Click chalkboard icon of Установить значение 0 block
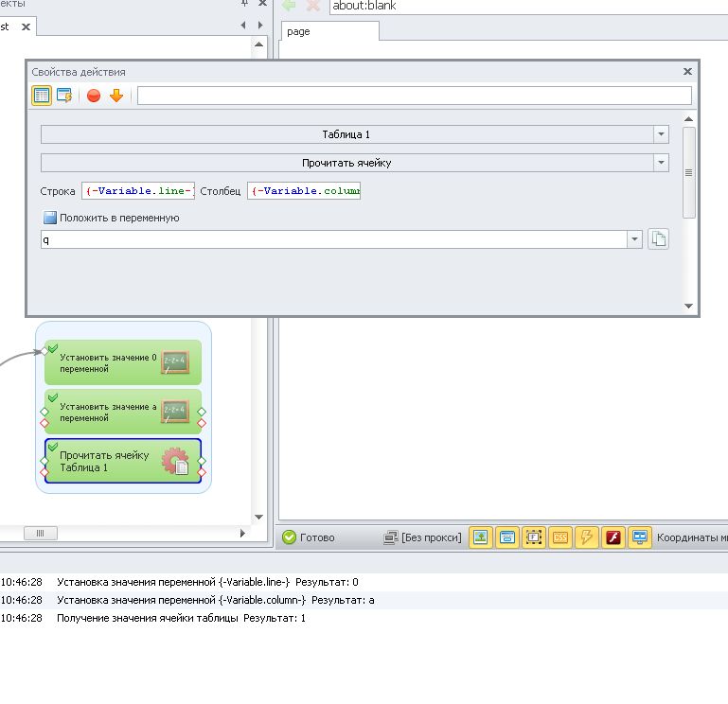Image resolution: width=728 pixels, height=704 pixels. coord(175,362)
